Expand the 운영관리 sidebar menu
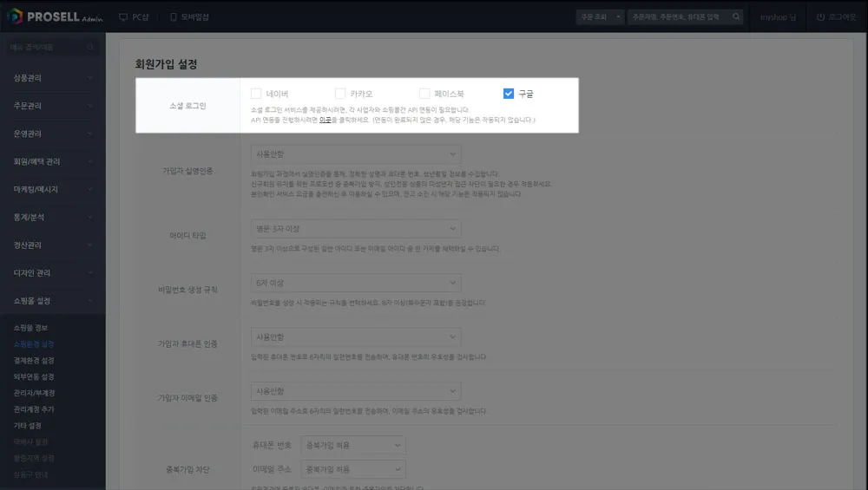This screenshot has width=868, height=490. coord(53,134)
